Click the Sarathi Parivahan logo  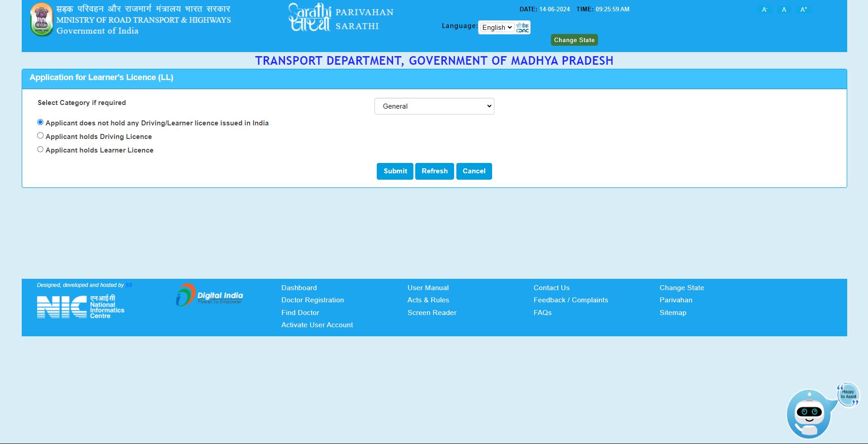click(x=341, y=18)
